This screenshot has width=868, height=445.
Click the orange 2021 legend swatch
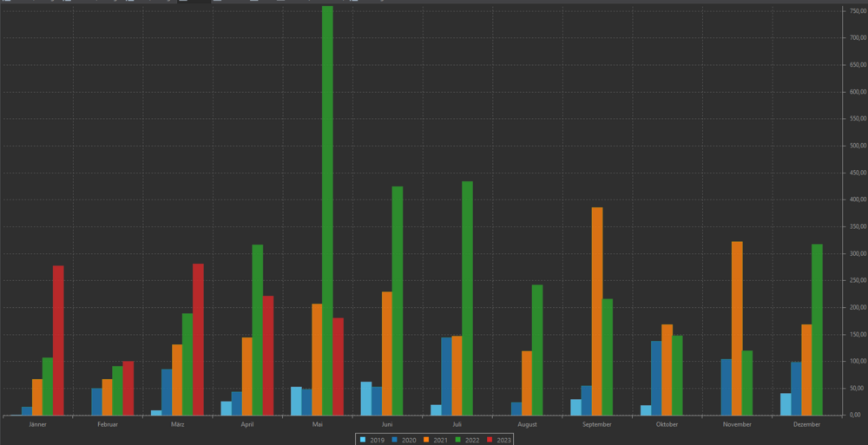425,440
